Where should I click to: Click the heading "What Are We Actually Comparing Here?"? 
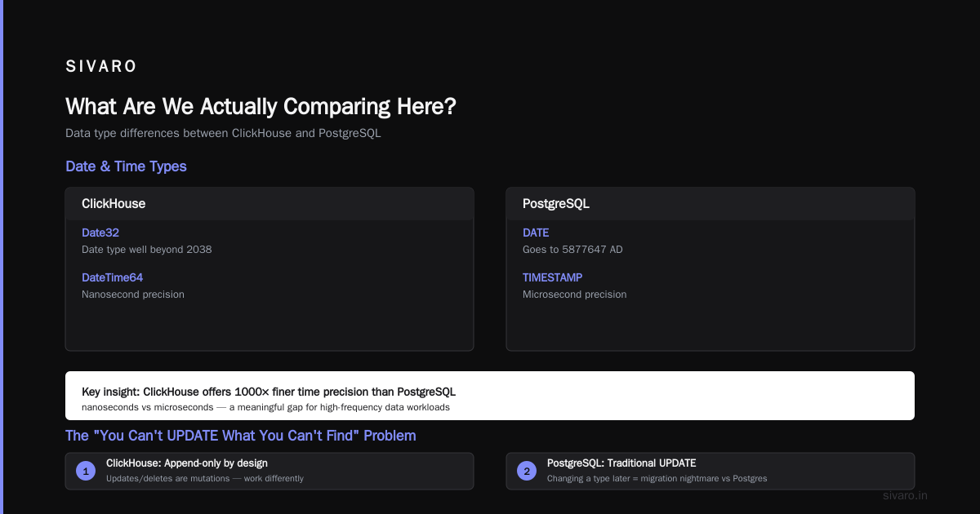click(261, 106)
